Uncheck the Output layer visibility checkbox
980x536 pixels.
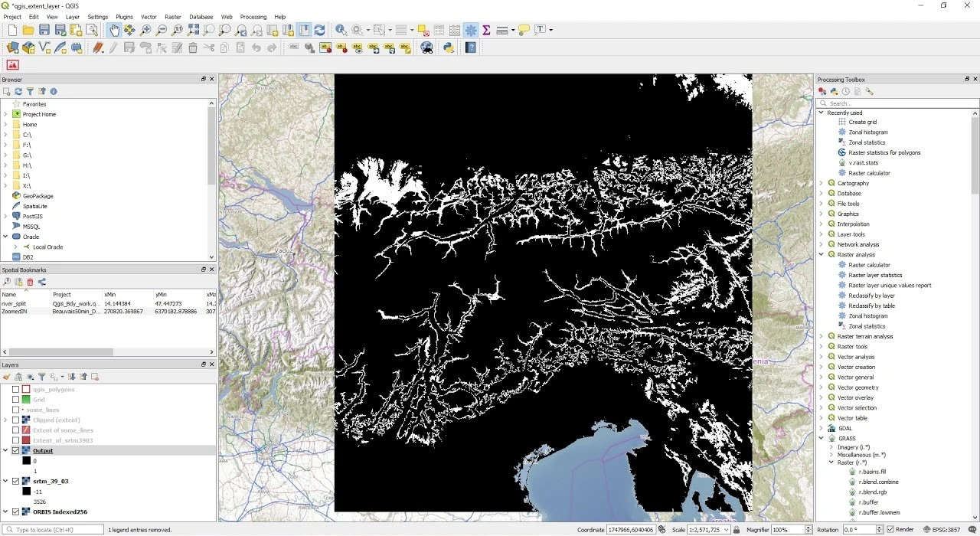(15, 451)
